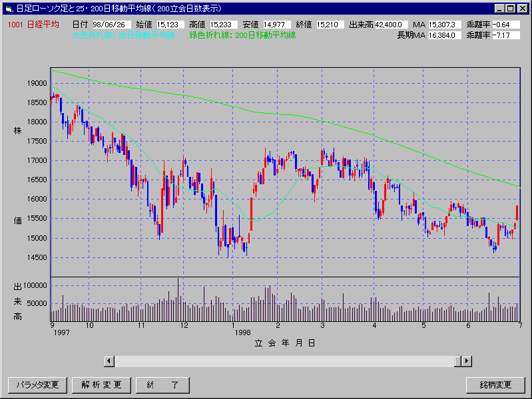
Task: Click the 終値 value 15,210
Action: [x=330, y=25]
